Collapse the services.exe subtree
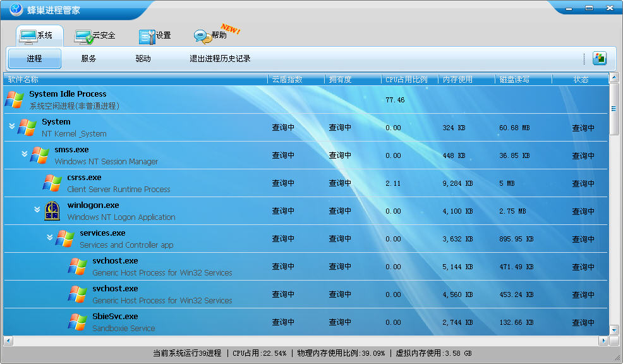This screenshot has height=364, width=623. (x=50, y=237)
